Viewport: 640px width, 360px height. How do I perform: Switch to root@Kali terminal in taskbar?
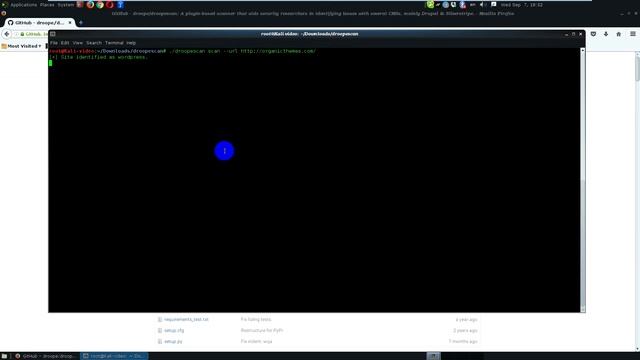pos(114,356)
